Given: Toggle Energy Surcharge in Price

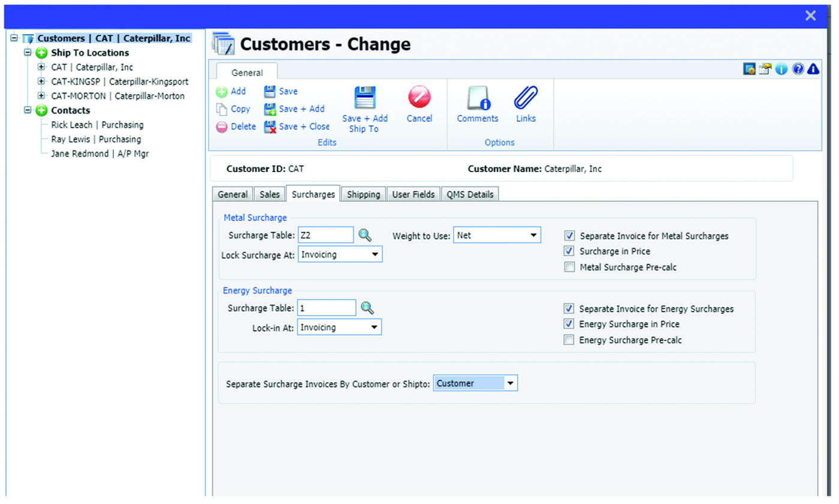Looking at the screenshot, I should 569,324.
